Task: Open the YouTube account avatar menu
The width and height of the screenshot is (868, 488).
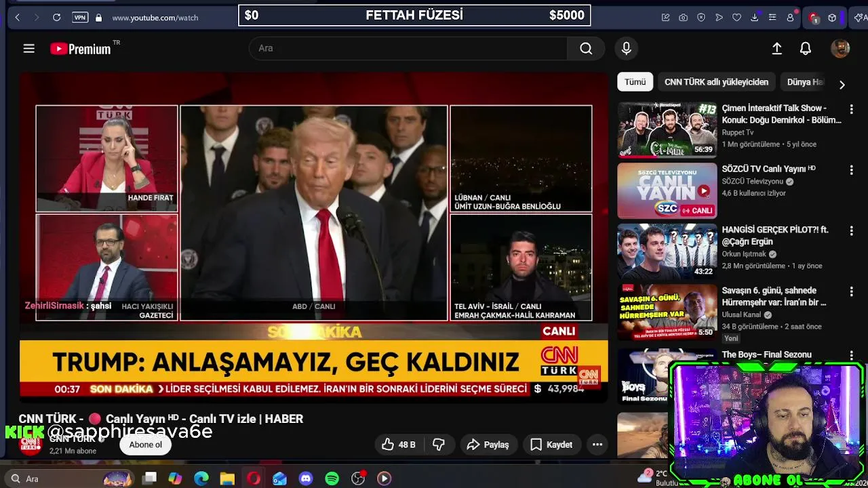Action: click(840, 48)
